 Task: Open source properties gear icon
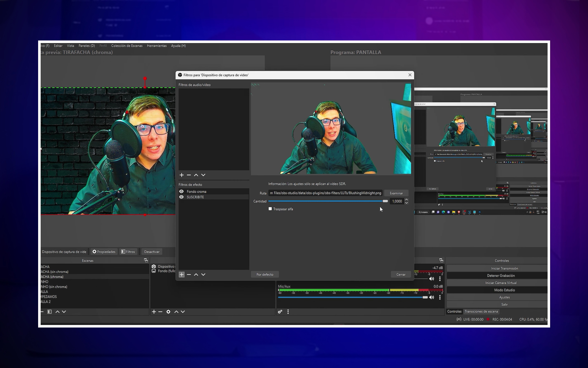click(x=168, y=312)
